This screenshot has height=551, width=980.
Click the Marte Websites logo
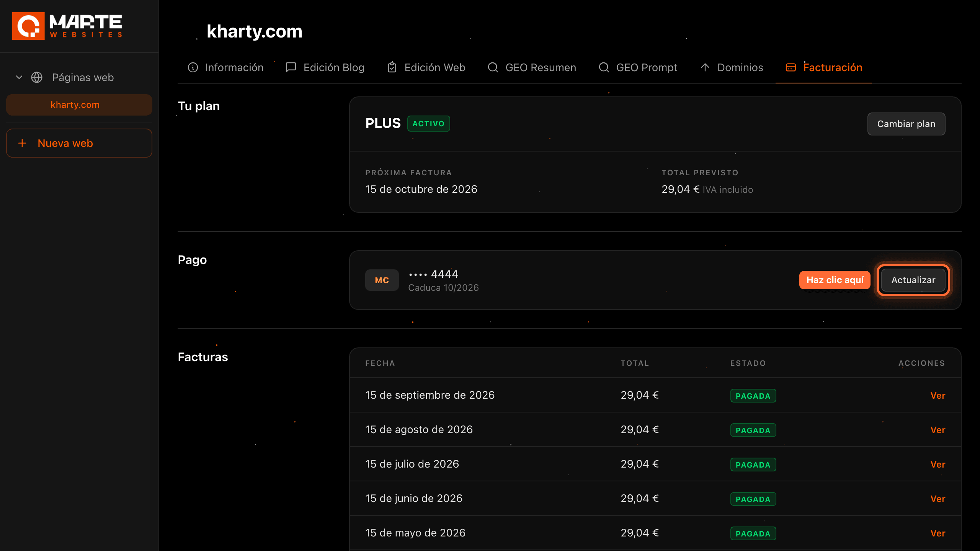[x=67, y=26]
